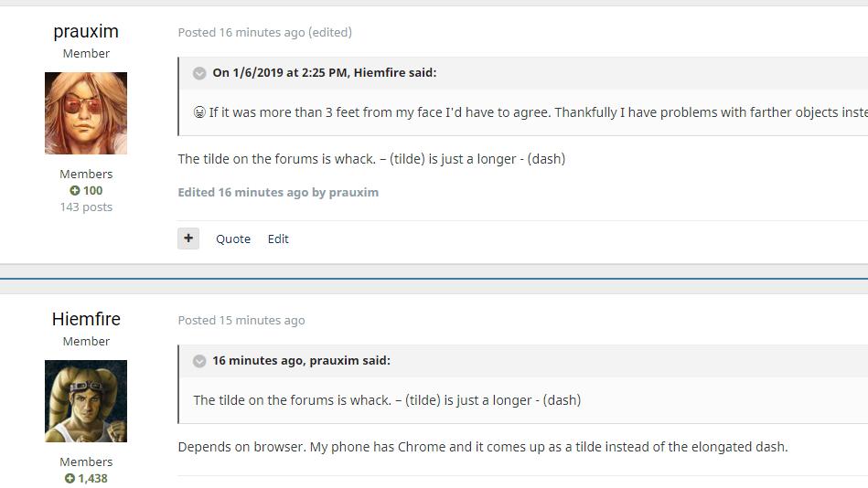Click '16 minutes ago, prauxim said' quote header

point(301,361)
